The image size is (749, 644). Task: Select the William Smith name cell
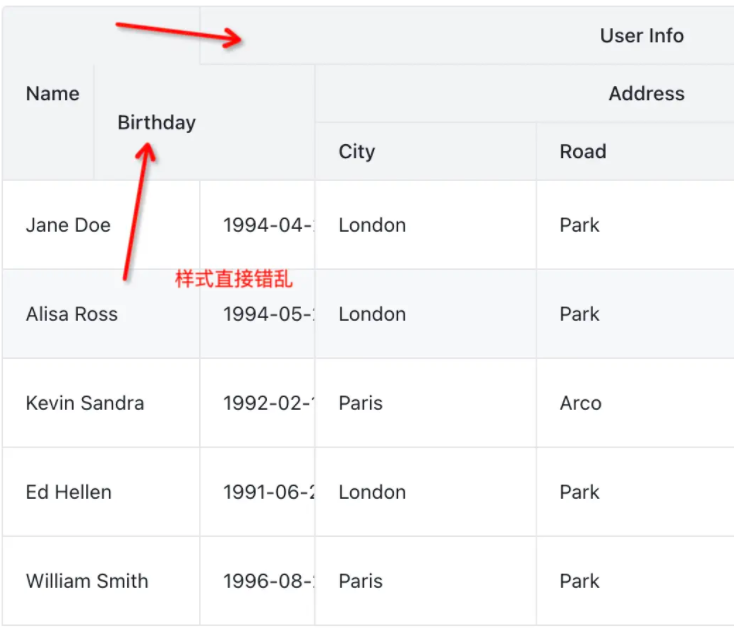[87, 581]
